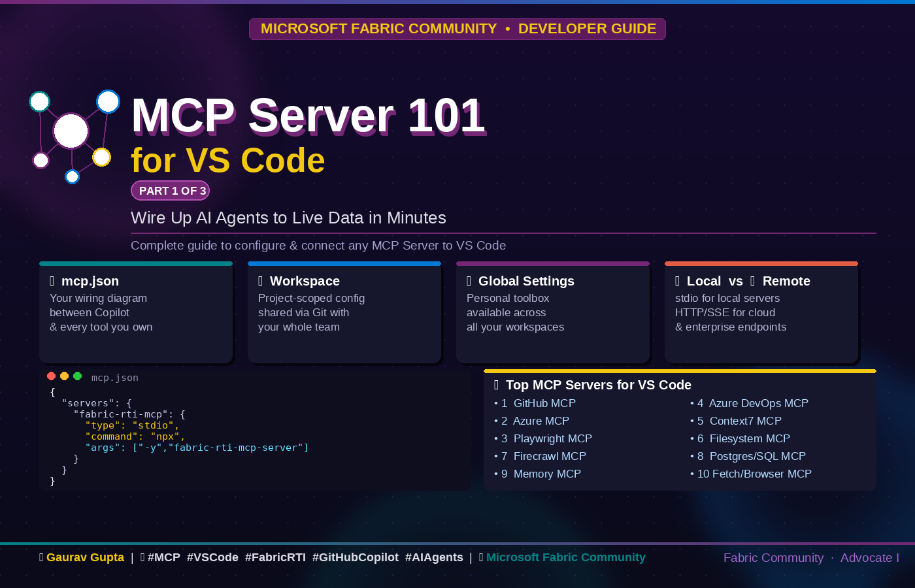This screenshot has width=915, height=588.
Task: Click the '"args": ["-y","fabric-rti-mcp-server"]' line
Action: pos(197,448)
